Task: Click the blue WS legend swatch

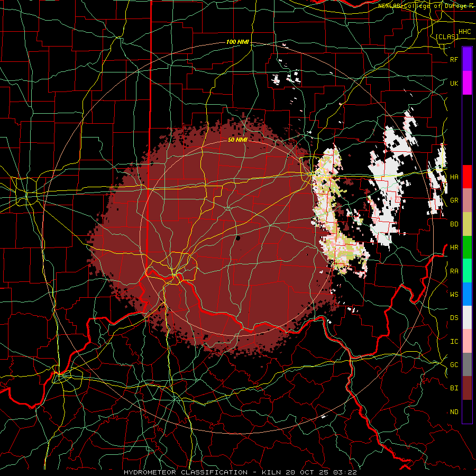Action: click(x=467, y=294)
